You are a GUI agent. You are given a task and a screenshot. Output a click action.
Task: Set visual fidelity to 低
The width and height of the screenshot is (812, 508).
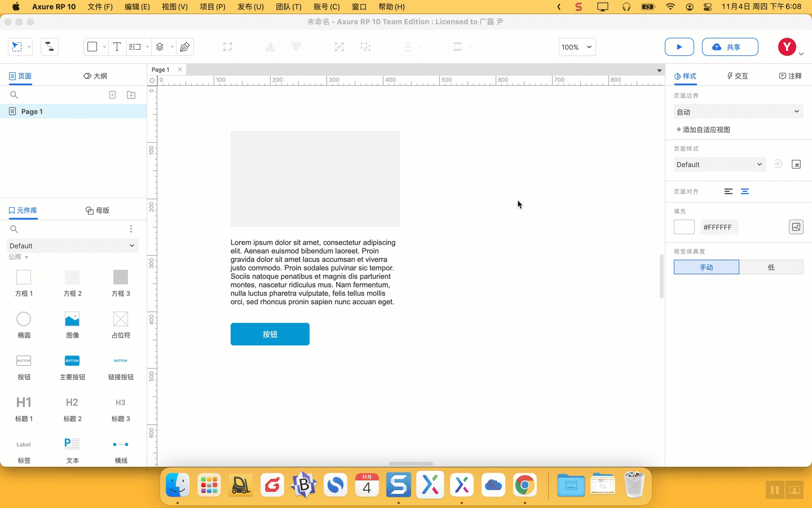(771, 267)
